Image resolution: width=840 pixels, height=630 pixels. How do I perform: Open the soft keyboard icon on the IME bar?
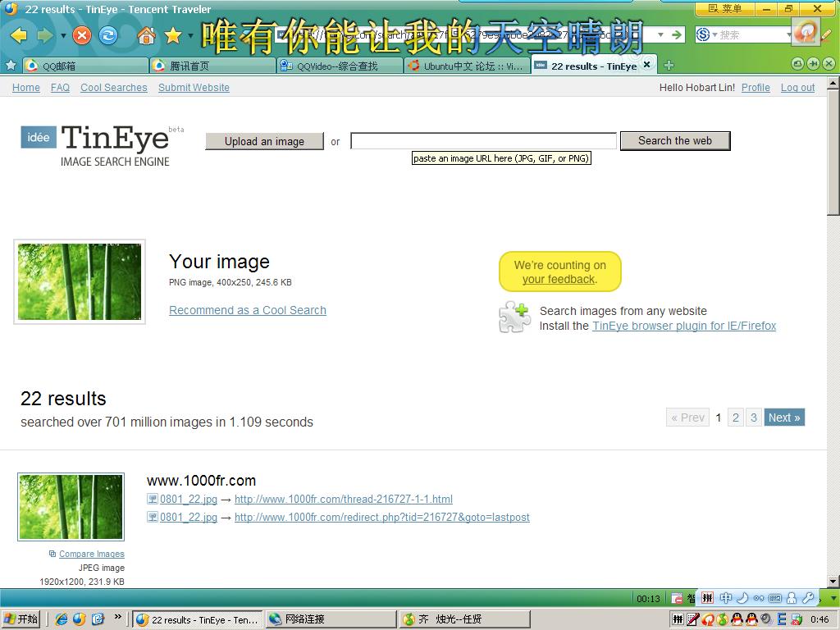(775, 598)
